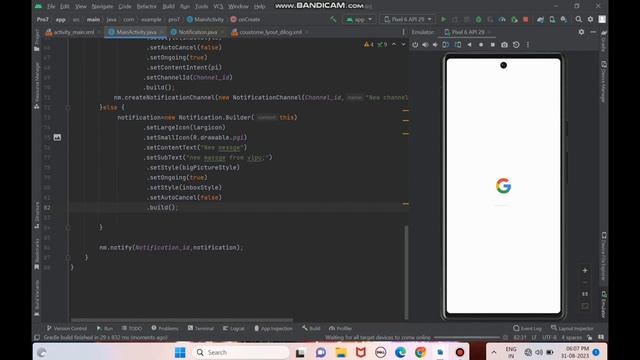This screenshot has width=640, height=360.
Task: Open the Profiler tool window
Action: click(x=340, y=328)
